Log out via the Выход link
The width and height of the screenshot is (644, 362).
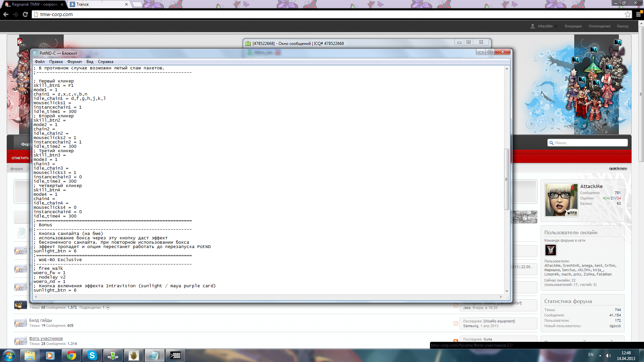click(623, 26)
